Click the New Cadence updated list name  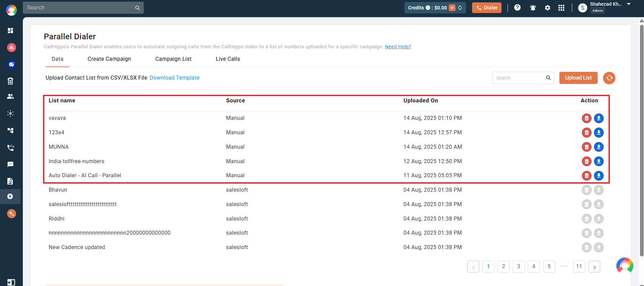tap(77, 247)
